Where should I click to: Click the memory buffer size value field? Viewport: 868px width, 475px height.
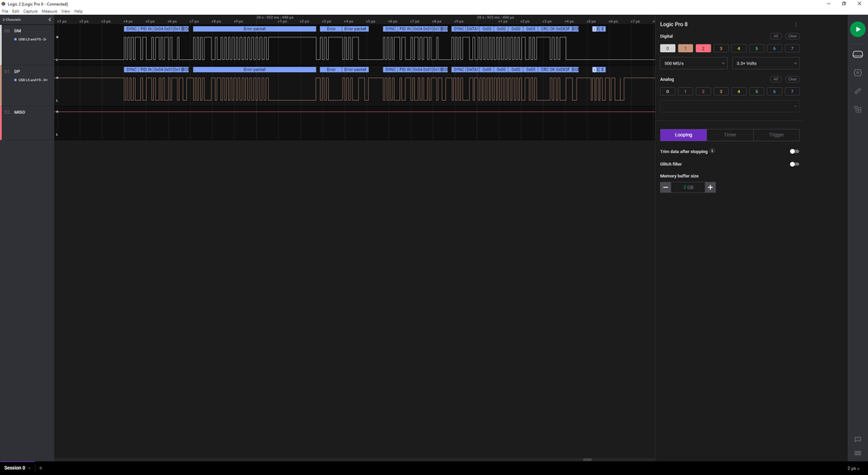point(688,187)
